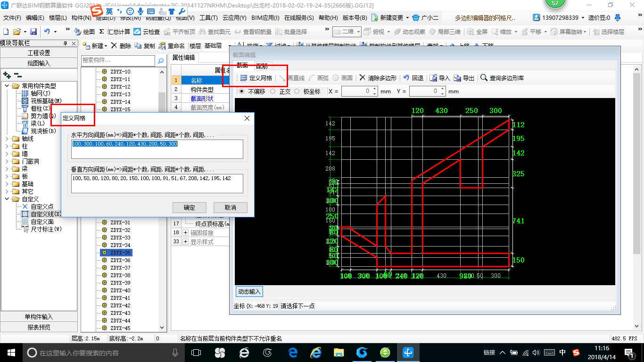Open the 编辑(E) menu
The height and width of the screenshot is (362, 644).
point(35,18)
